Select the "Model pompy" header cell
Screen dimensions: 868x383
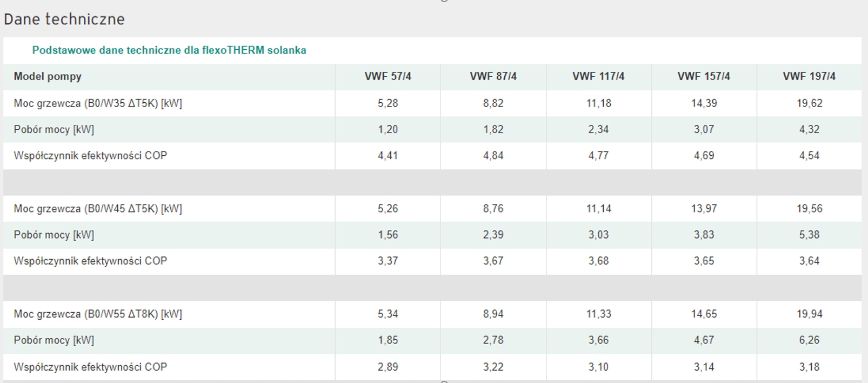pyautogui.click(x=48, y=76)
